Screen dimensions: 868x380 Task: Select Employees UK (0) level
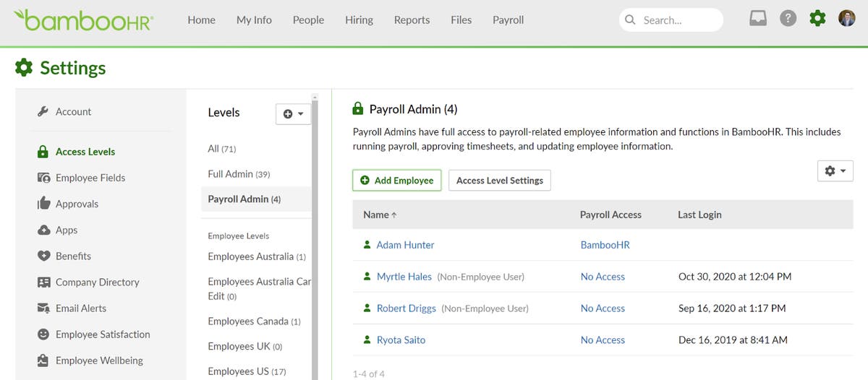click(244, 347)
